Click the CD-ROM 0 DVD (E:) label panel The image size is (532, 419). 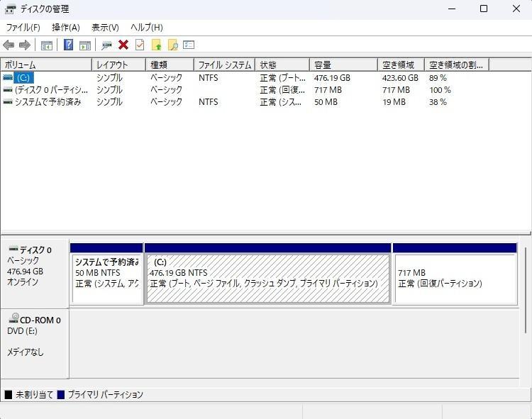pos(35,343)
